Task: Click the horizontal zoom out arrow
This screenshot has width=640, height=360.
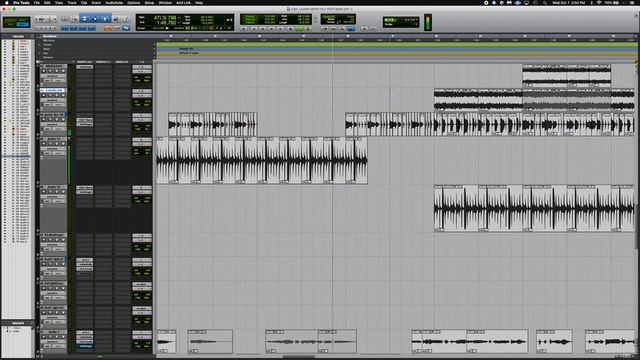Action: point(36,19)
